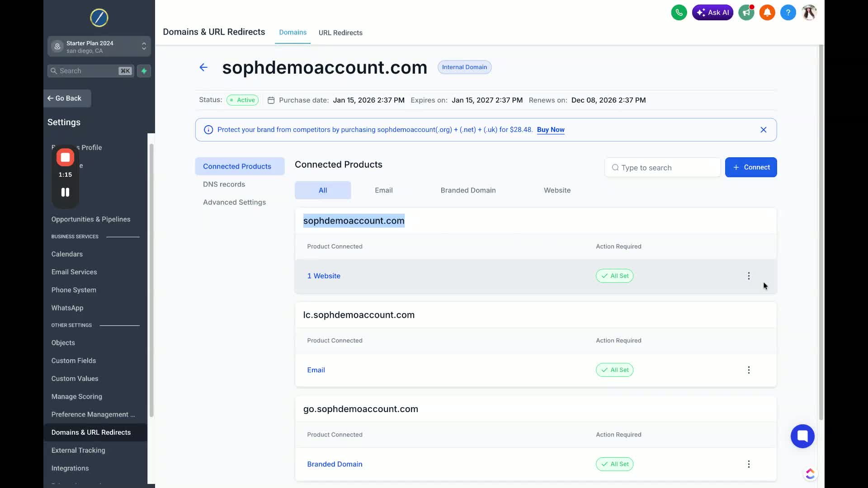Expand the Starter Plan 2024 account switcher
The image size is (868, 488).
[x=99, y=47]
